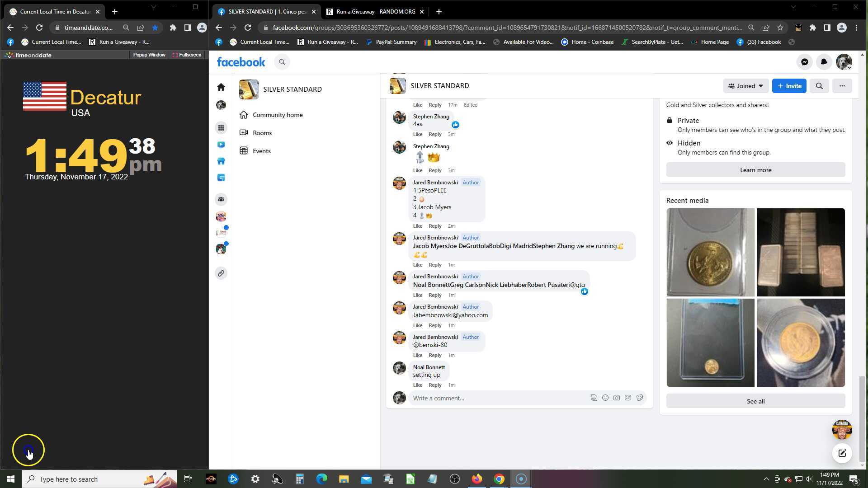Viewport: 868px width, 488px height.
Task: Open Facebook Messenger icon in header
Action: click(x=805, y=62)
